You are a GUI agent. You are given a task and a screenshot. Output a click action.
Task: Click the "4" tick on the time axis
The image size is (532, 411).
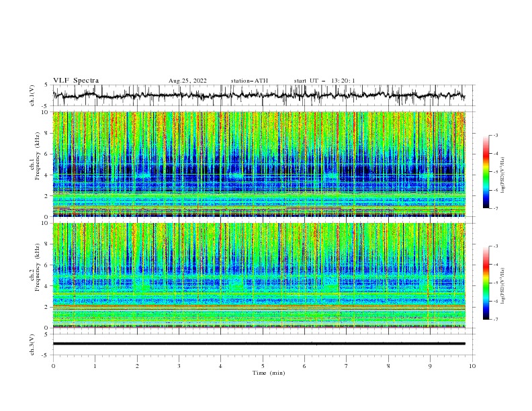pyautogui.click(x=220, y=366)
